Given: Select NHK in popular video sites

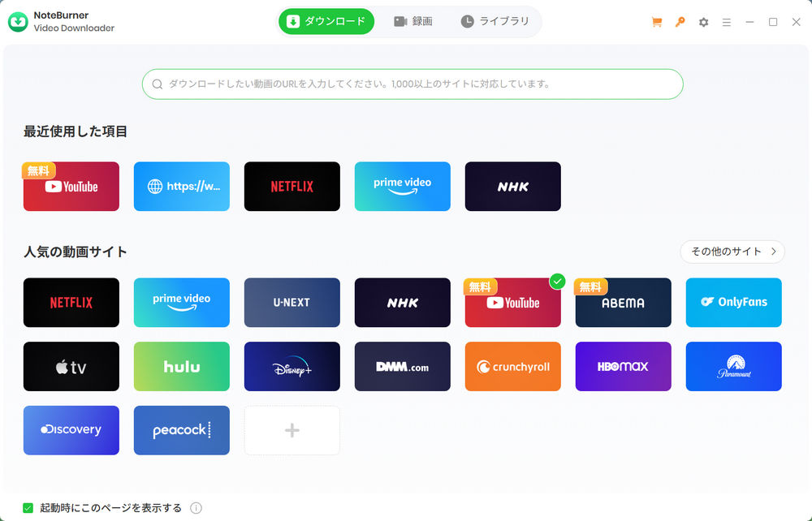Looking at the screenshot, I should (403, 302).
